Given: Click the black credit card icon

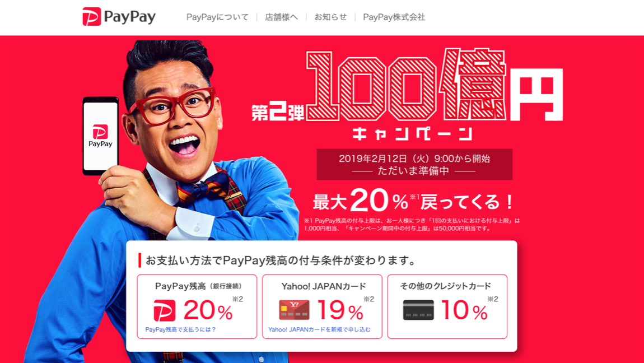Looking at the screenshot, I should 418,310.
